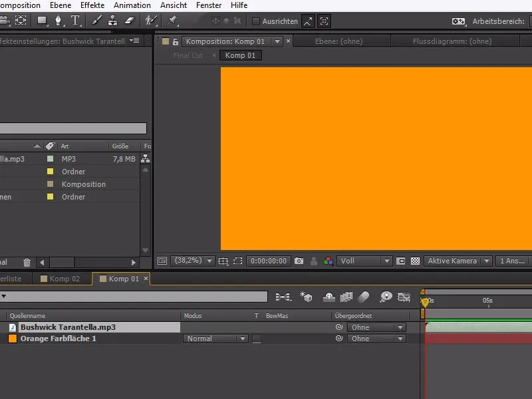Image resolution: width=532 pixels, height=399 pixels.
Task: Select the Text tool
Action: (x=75, y=21)
